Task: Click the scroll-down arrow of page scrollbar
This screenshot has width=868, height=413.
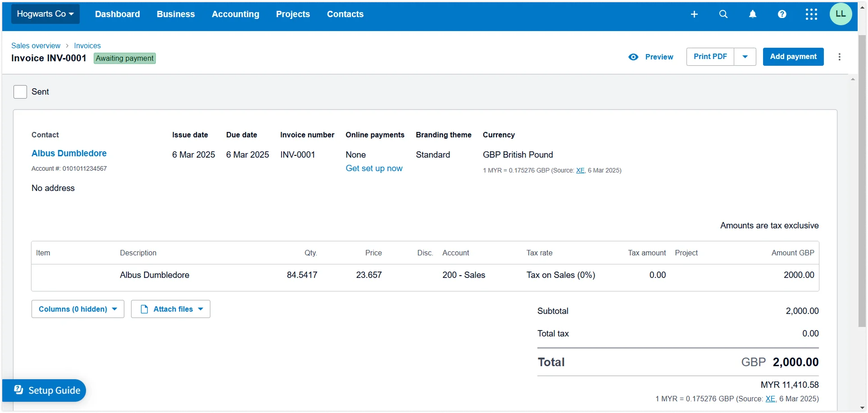Action: [x=862, y=408]
